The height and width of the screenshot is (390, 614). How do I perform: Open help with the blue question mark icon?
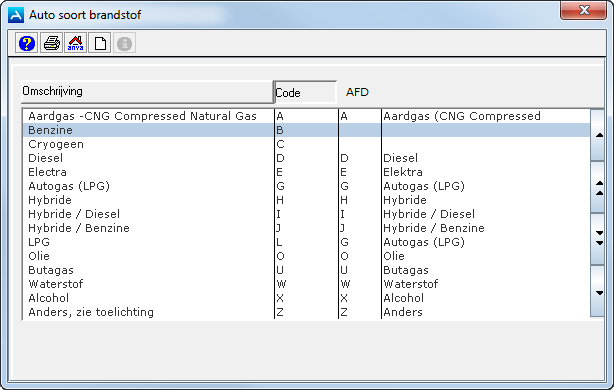click(27, 43)
